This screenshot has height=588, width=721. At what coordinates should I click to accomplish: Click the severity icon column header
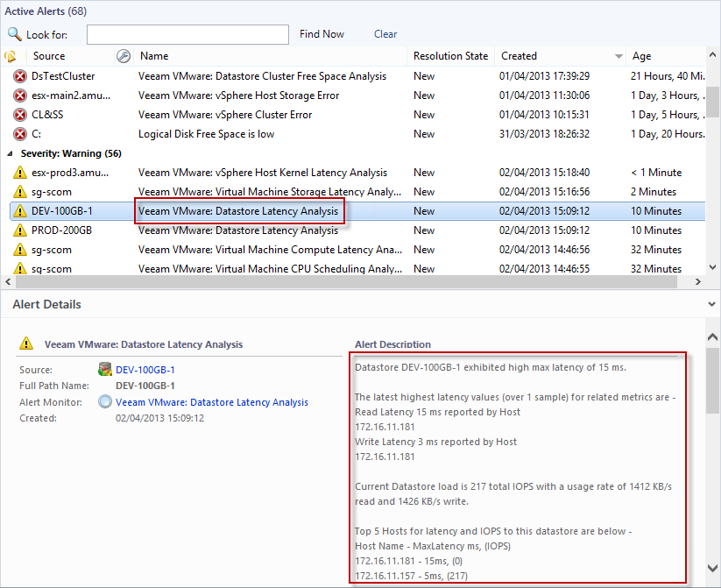pyautogui.click(x=11, y=56)
